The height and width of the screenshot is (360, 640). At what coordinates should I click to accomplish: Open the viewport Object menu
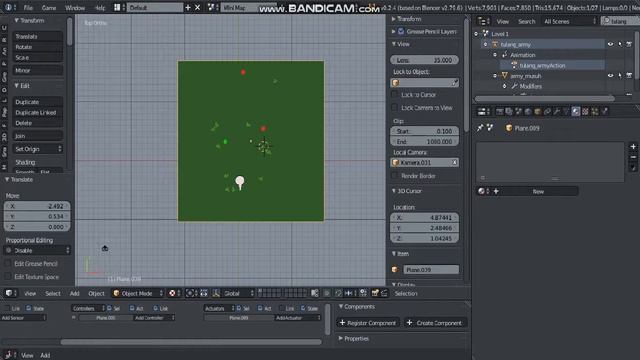pyautogui.click(x=96, y=293)
